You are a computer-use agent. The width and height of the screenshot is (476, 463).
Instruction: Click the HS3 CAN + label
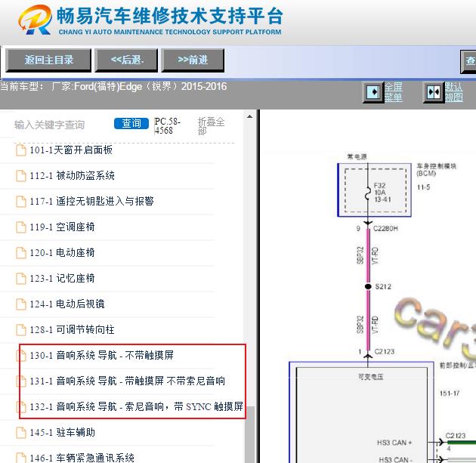click(394, 443)
